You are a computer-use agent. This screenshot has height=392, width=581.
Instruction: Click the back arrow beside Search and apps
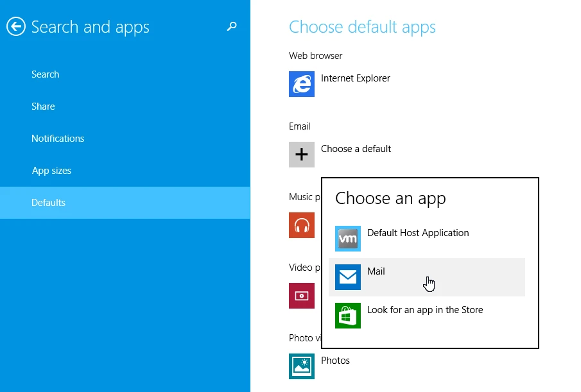pos(16,27)
